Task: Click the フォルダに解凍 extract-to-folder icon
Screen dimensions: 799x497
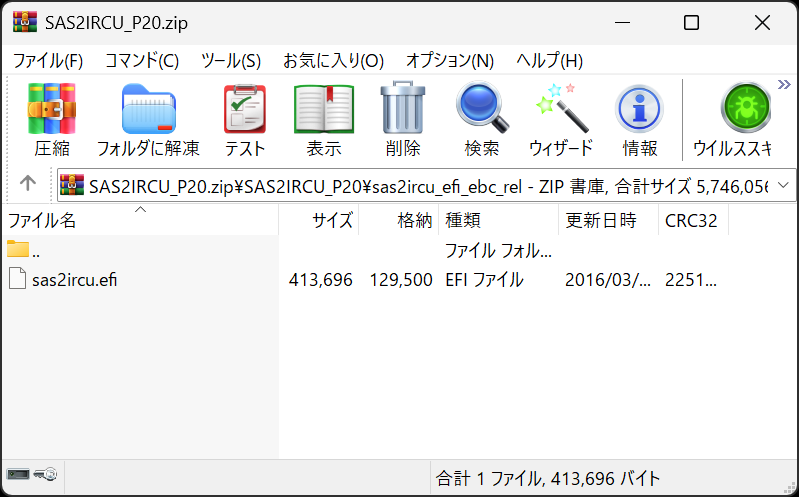Action: 148,109
